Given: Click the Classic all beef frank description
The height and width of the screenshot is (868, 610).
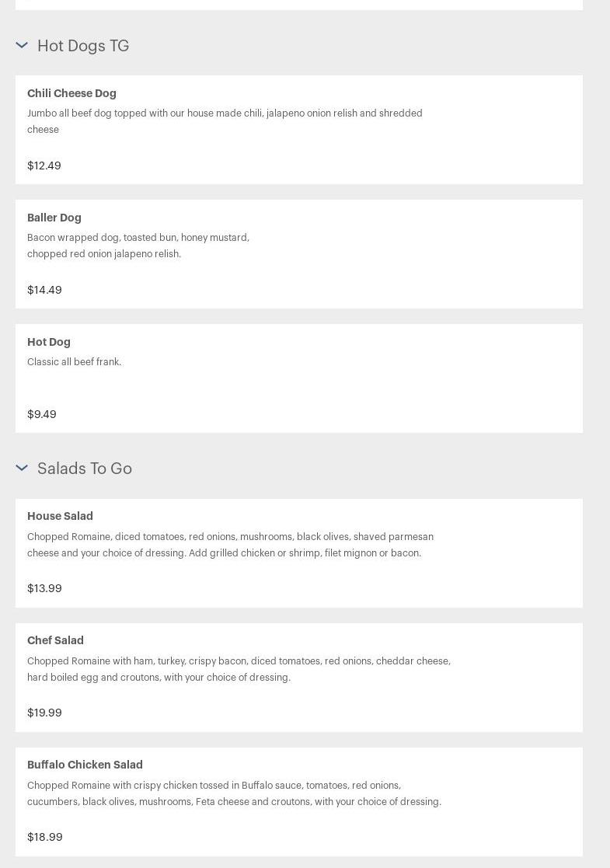Looking at the screenshot, I should pyautogui.click(x=75, y=362).
